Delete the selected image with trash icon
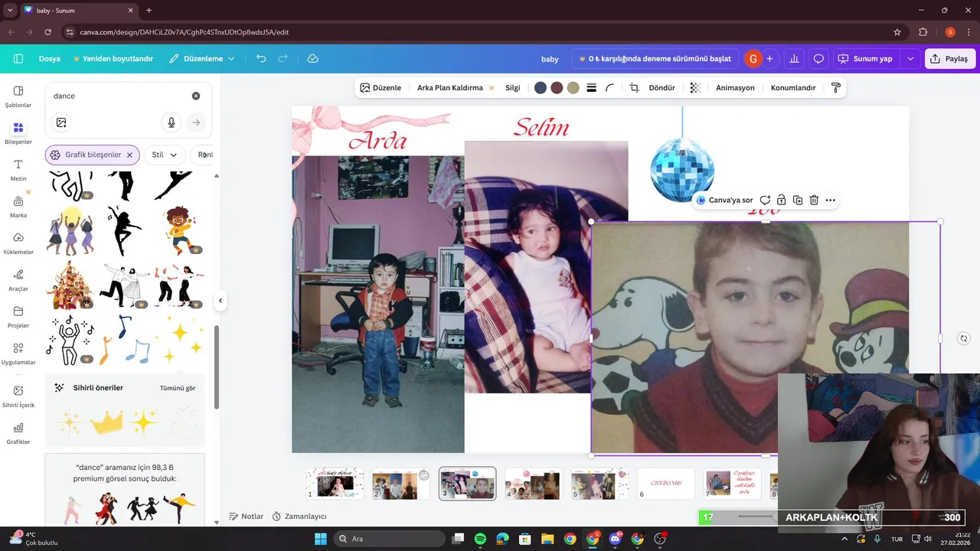This screenshot has height=551, width=980. (x=814, y=200)
